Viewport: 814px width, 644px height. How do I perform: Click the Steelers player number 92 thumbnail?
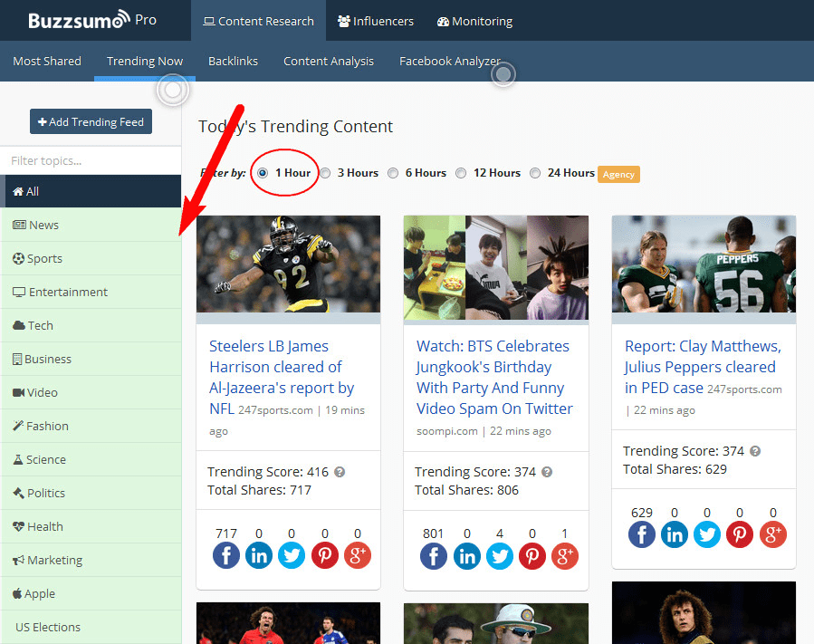[288, 264]
